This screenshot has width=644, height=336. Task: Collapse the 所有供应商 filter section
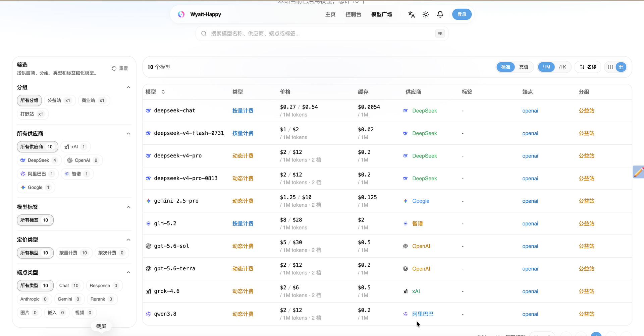click(128, 134)
